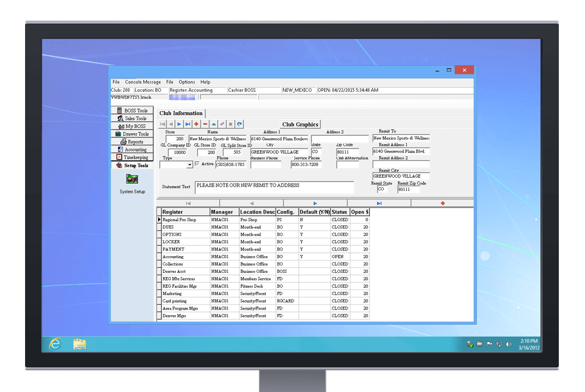The image size is (585, 392).
Task: Select the Club Information tab
Action: pos(181,113)
